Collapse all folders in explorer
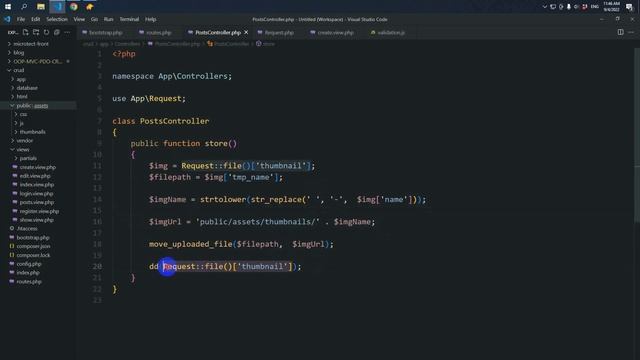Image resolution: width=640 pixels, height=360 pixels. (57, 32)
